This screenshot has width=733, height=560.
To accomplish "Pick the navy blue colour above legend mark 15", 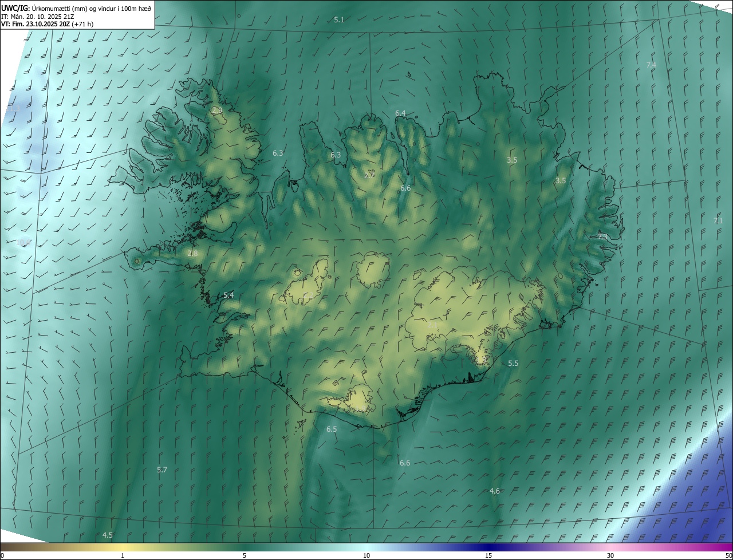I will 488,547.
